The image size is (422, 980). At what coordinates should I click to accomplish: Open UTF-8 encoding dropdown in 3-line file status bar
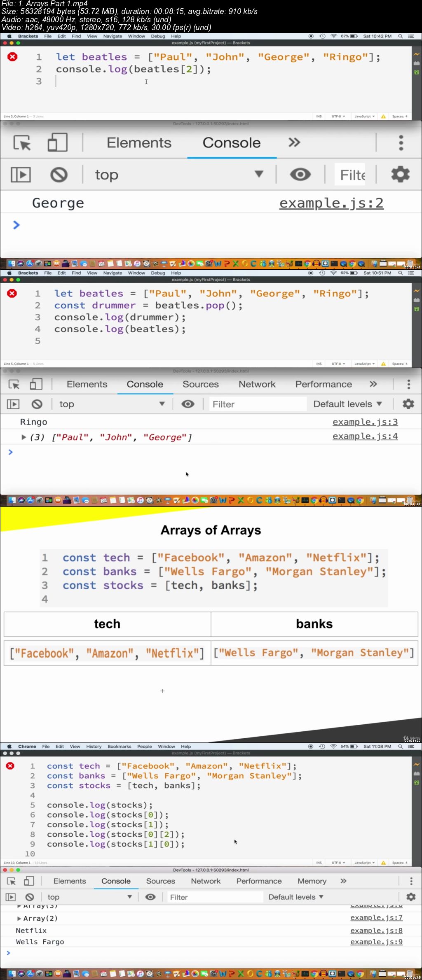(338, 117)
